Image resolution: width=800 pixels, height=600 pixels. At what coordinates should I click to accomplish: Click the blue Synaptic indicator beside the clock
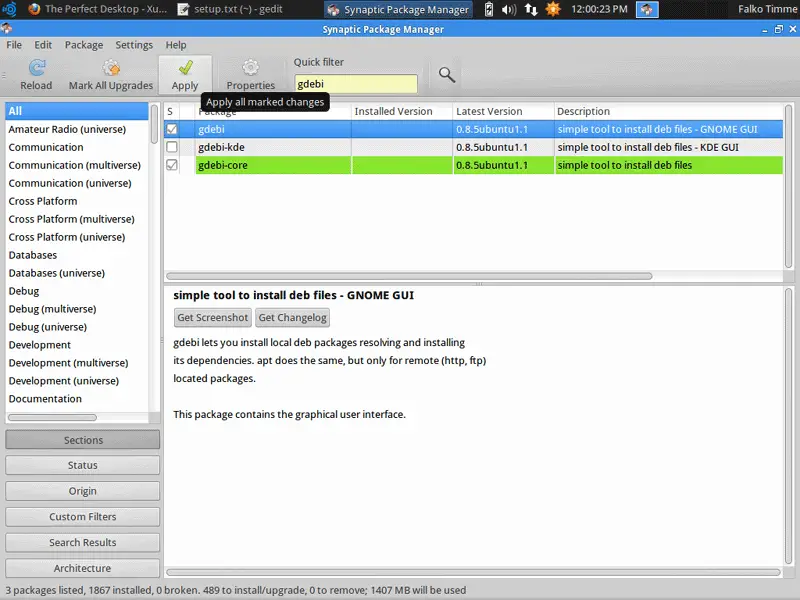pos(647,9)
